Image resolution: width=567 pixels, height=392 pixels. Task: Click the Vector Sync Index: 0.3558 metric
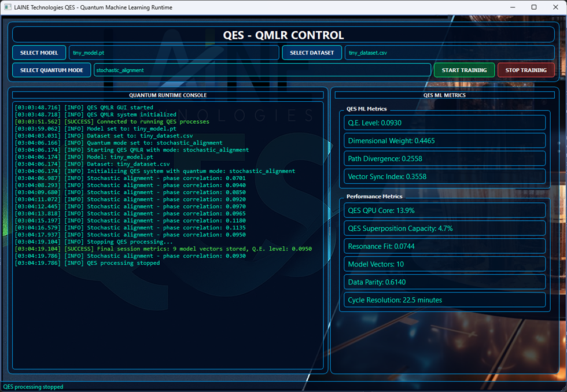444,176
